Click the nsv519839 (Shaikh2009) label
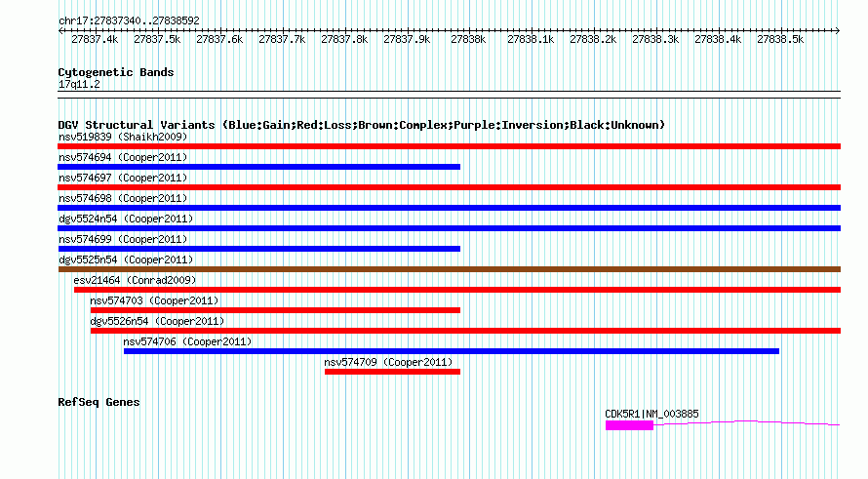The width and height of the screenshot is (868, 479). pyautogui.click(x=123, y=137)
